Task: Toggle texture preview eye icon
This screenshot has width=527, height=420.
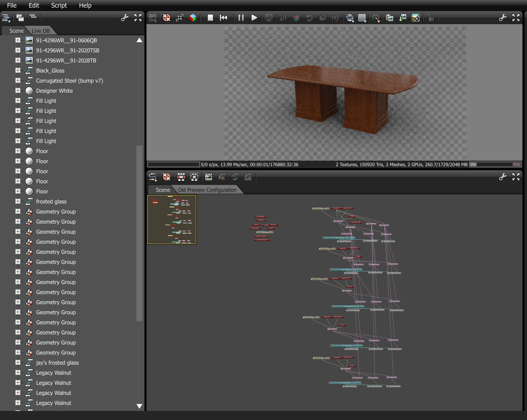Action: (x=248, y=177)
